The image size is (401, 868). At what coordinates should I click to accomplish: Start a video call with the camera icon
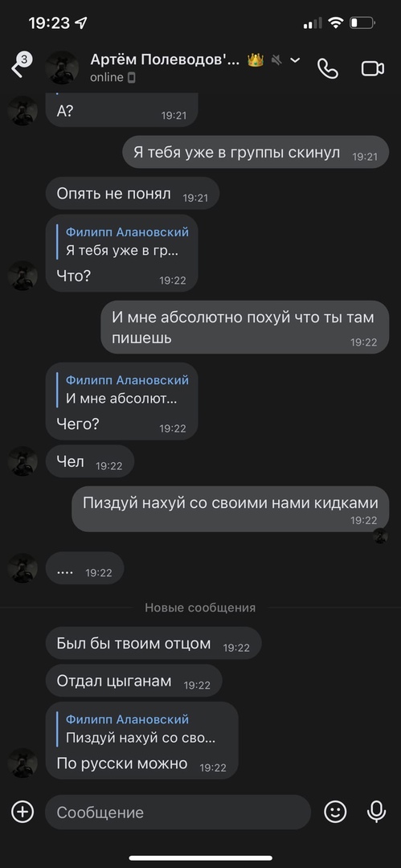[373, 68]
